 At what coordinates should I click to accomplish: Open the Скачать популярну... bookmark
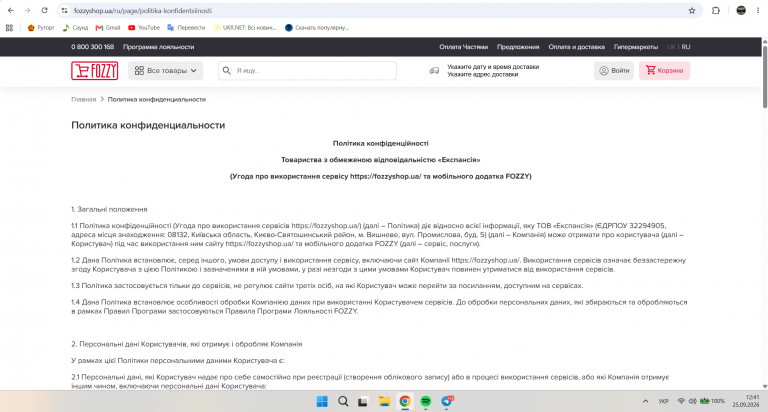pyautogui.click(x=317, y=28)
